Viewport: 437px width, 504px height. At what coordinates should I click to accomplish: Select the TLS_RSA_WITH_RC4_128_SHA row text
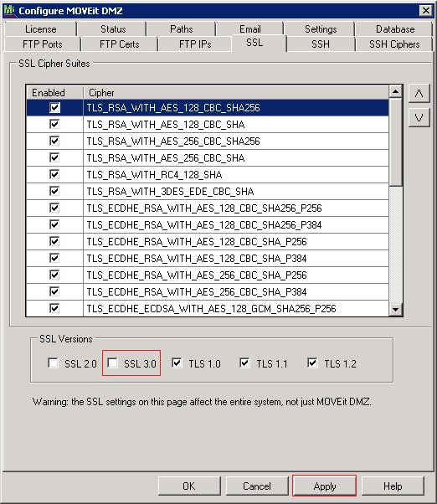coord(154,174)
